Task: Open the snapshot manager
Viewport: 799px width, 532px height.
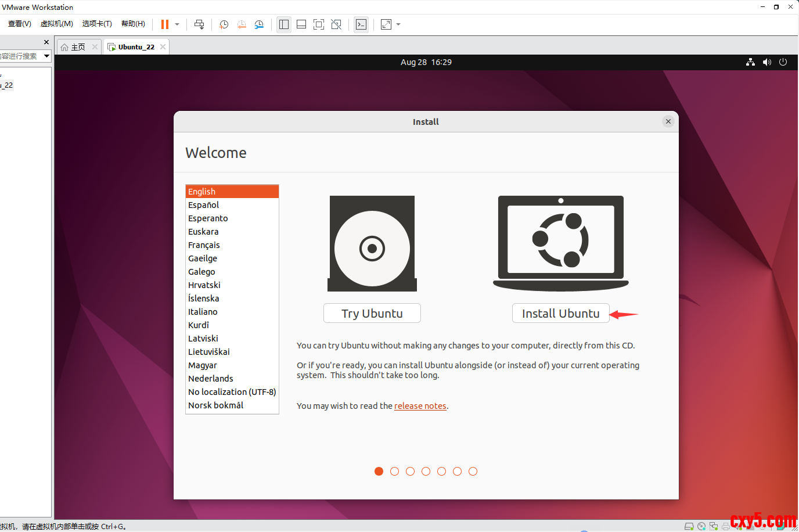Action: click(x=259, y=24)
